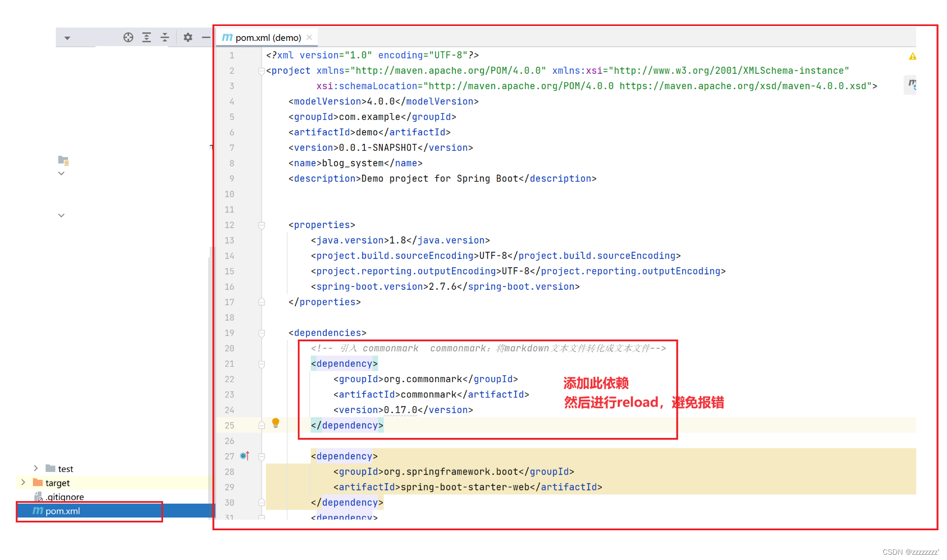
Task: Click the yellow intention light bulb on line 25
Action: [276, 423]
